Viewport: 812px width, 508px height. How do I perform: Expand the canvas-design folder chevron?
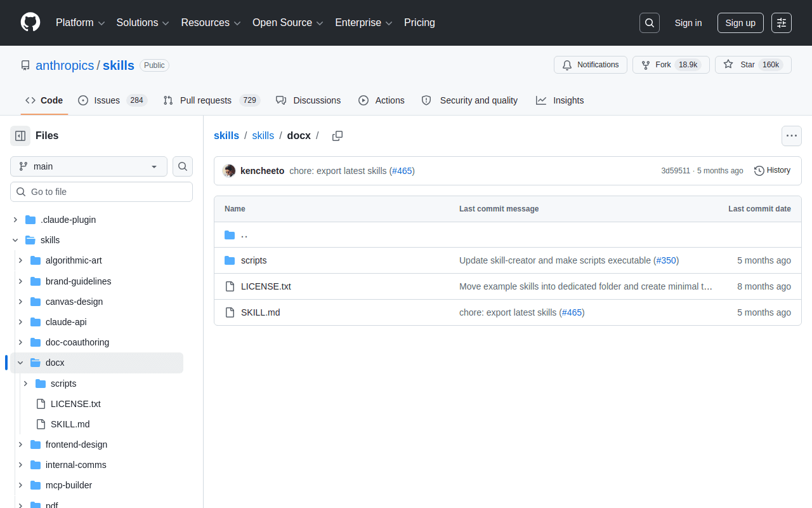point(20,302)
